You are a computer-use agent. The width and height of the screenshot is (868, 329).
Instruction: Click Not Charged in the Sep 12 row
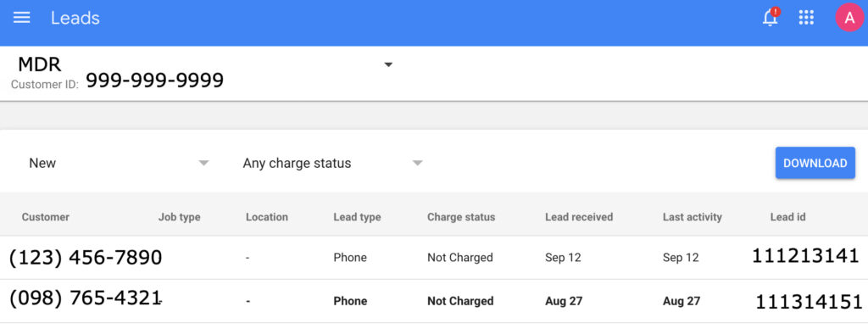pyautogui.click(x=459, y=258)
